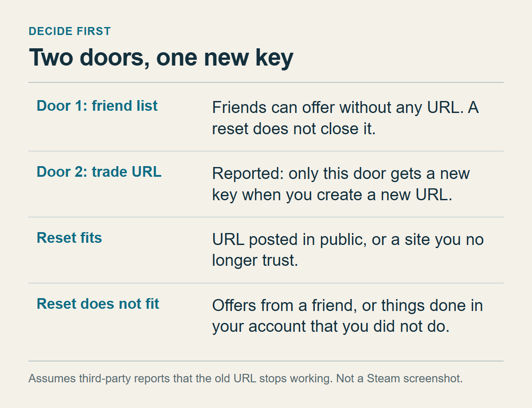
Task: Click text Friends can offer without any URL
Action: point(336,108)
